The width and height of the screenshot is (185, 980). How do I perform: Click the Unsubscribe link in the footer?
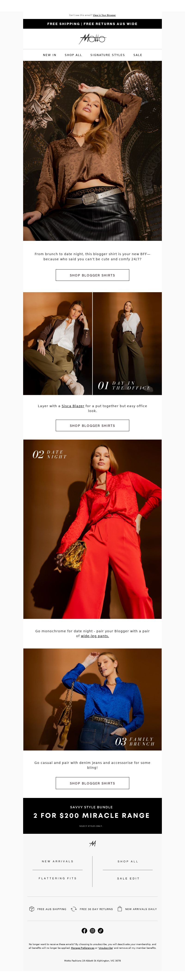tap(105, 948)
